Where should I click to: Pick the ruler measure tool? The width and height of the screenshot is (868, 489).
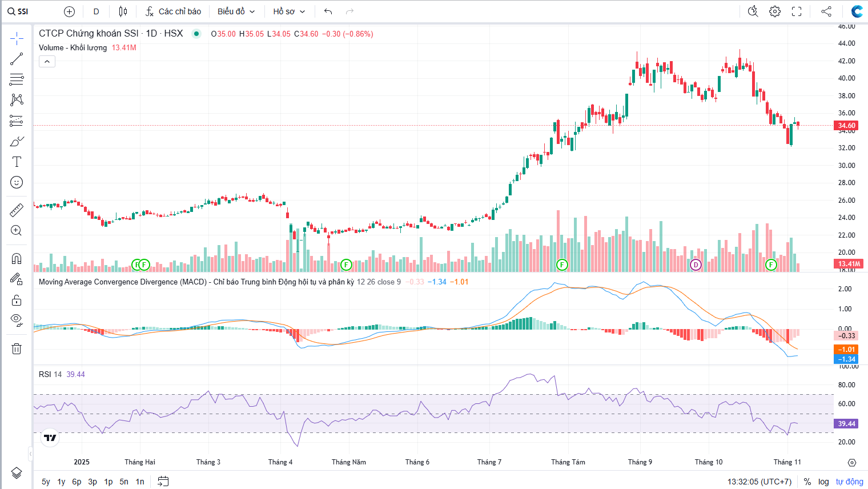click(17, 210)
